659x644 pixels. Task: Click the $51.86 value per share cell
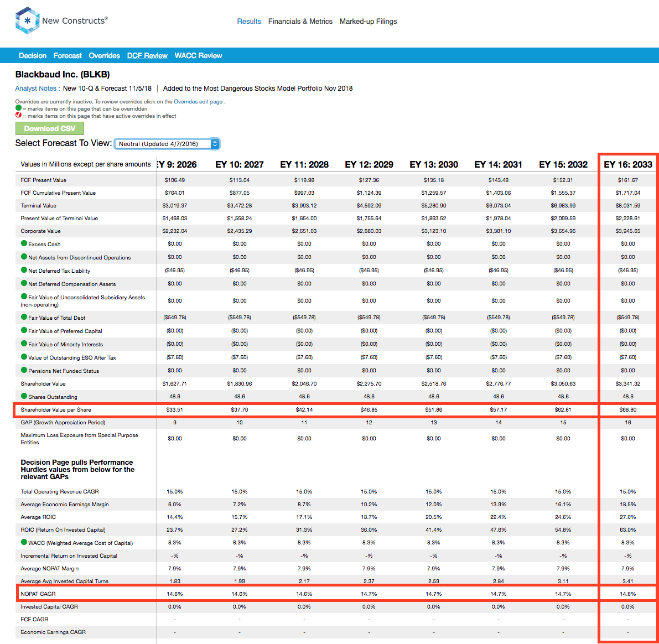[434, 409]
